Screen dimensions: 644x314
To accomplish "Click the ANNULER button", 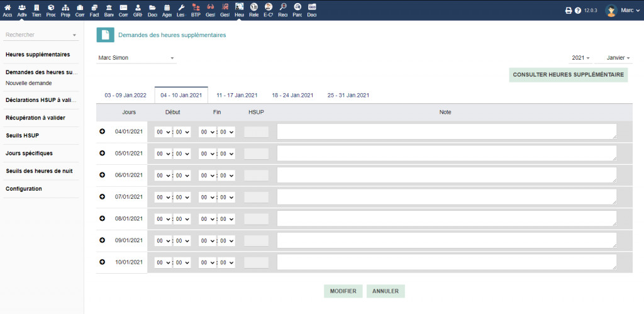I will click(x=386, y=291).
